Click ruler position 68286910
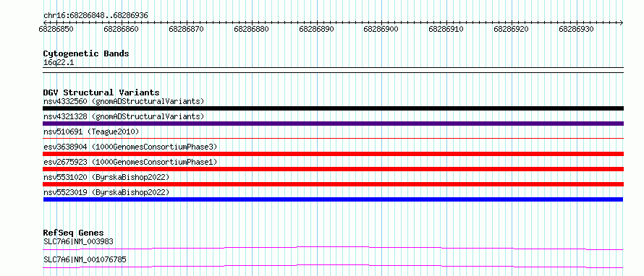Image resolution: width=644 pixels, height=276 pixels. pos(446,29)
